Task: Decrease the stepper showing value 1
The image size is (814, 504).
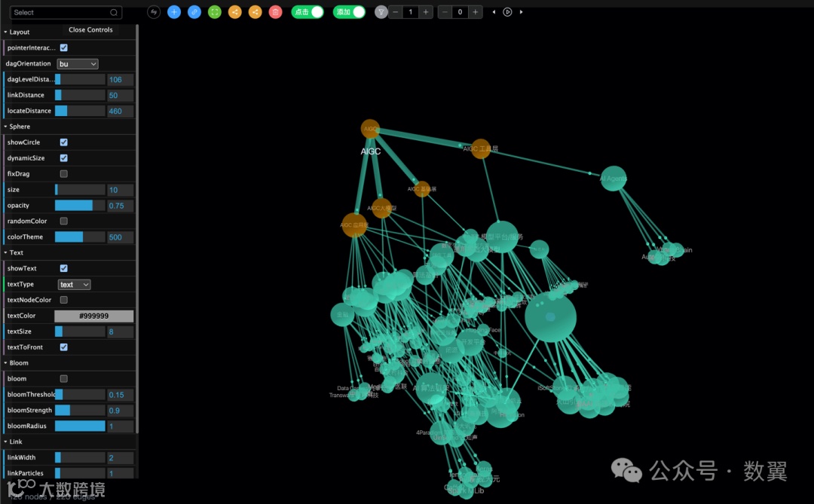Action: [x=396, y=12]
